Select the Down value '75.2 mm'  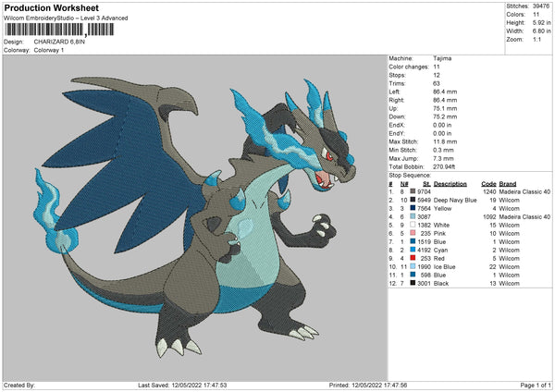pyautogui.click(x=445, y=116)
